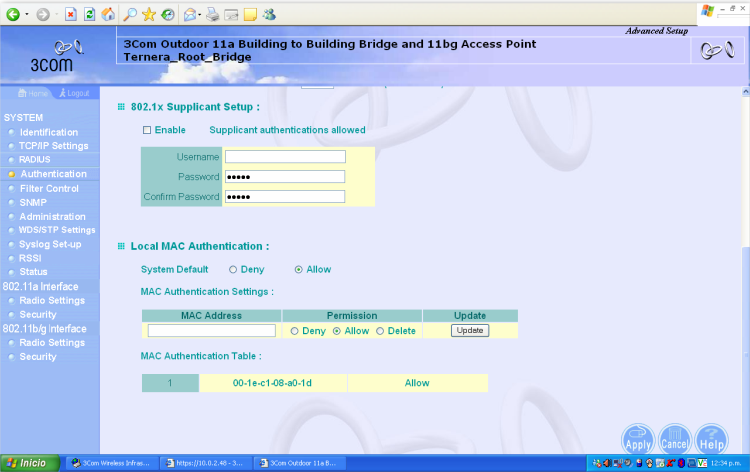
Task: Open Filter Control in sidebar menu
Action: pos(48,188)
